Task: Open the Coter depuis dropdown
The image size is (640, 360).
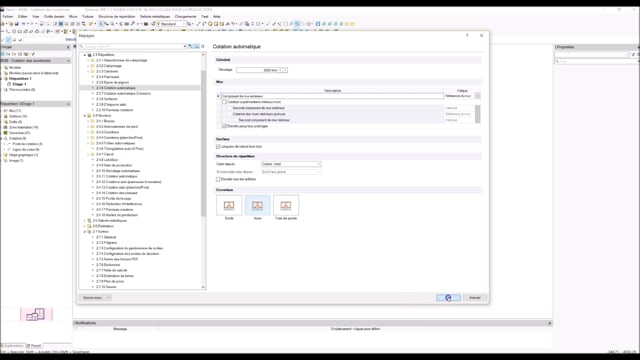Action: coord(291,164)
